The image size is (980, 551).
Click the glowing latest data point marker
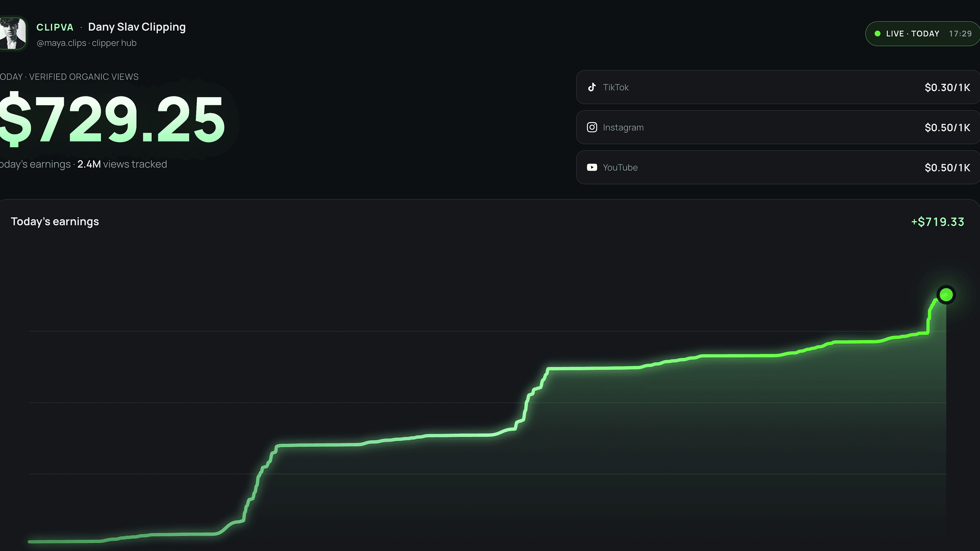(946, 295)
